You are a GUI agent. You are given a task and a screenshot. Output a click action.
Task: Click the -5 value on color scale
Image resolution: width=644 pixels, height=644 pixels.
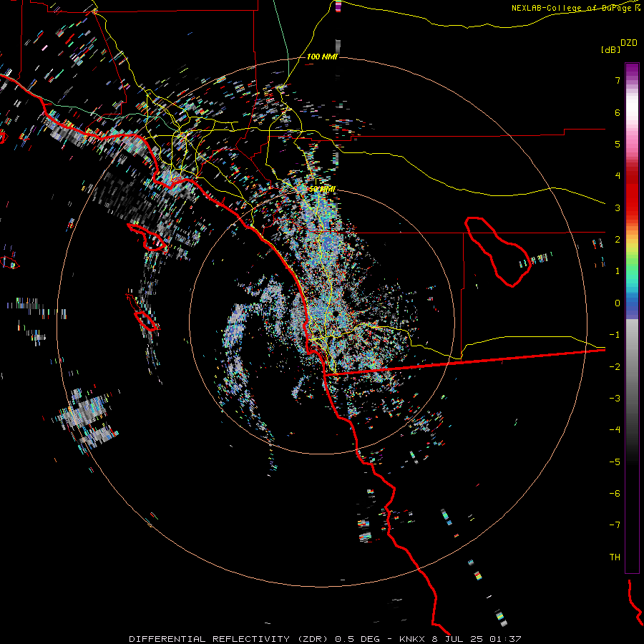click(x=615, y=462)
